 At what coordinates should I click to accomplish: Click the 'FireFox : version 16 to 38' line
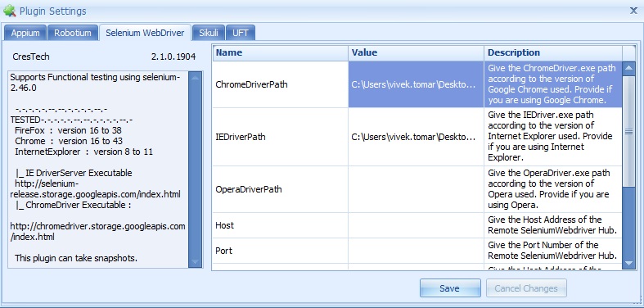(68, 130)
